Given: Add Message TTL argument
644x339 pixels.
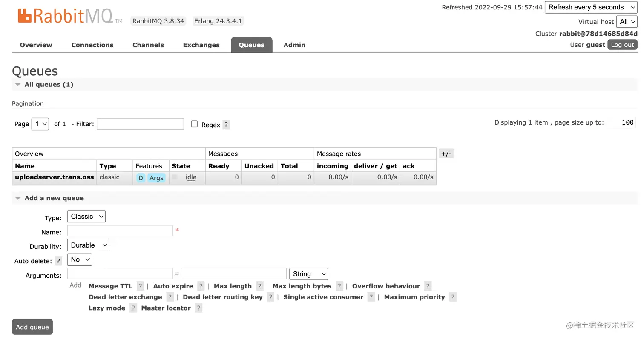Looking at the screenshot, I should pos(111,286).
